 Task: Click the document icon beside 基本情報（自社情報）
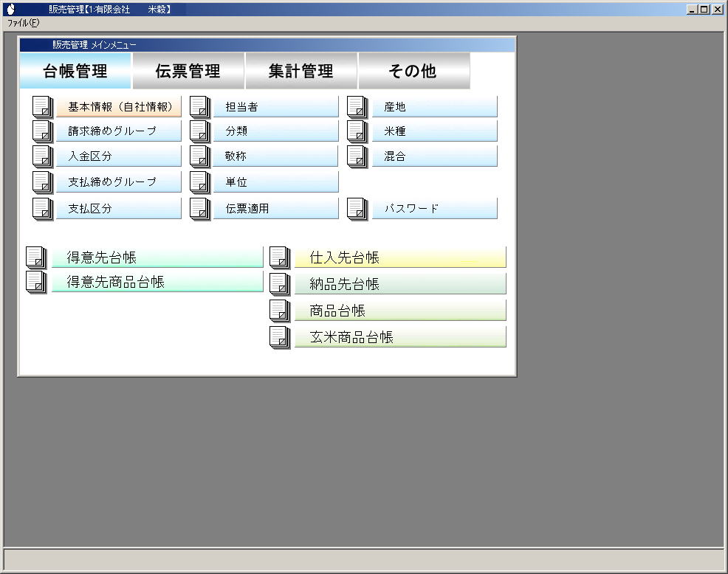[44, 107]
